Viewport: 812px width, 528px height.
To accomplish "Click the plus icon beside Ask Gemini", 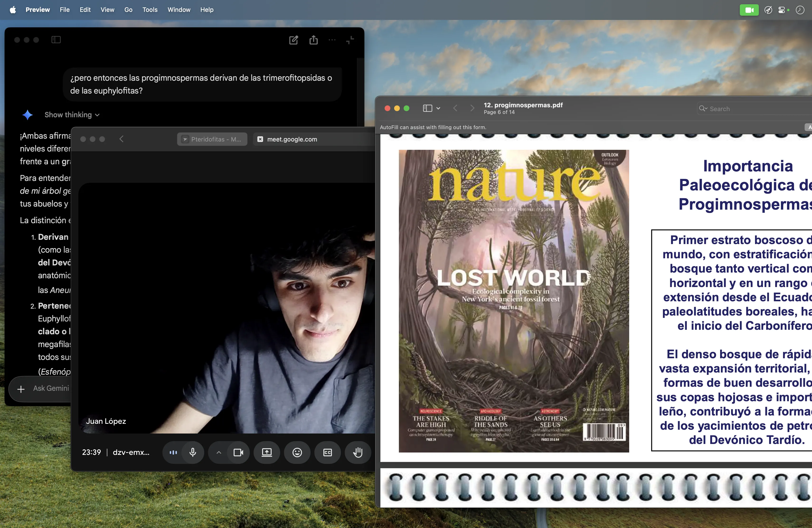I will (x=21, y=389).
